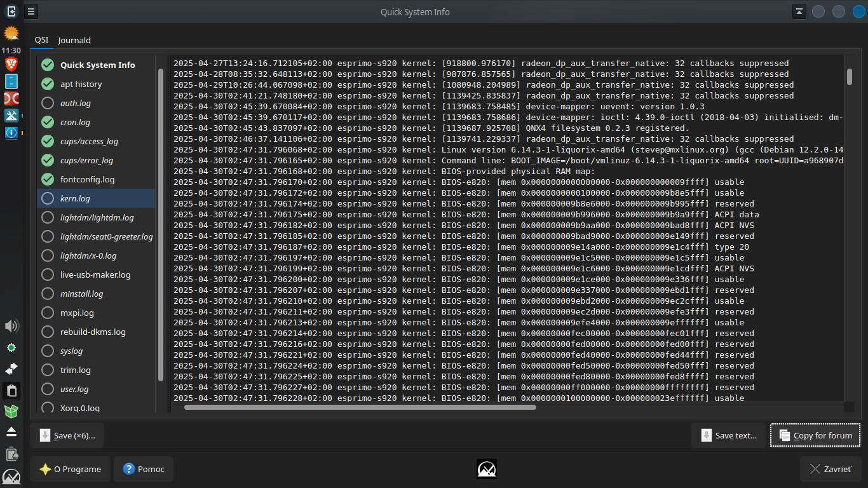Uncheck the cron.log checkbox
Viewport: 868px width, 488px height.
click(48, 122)
